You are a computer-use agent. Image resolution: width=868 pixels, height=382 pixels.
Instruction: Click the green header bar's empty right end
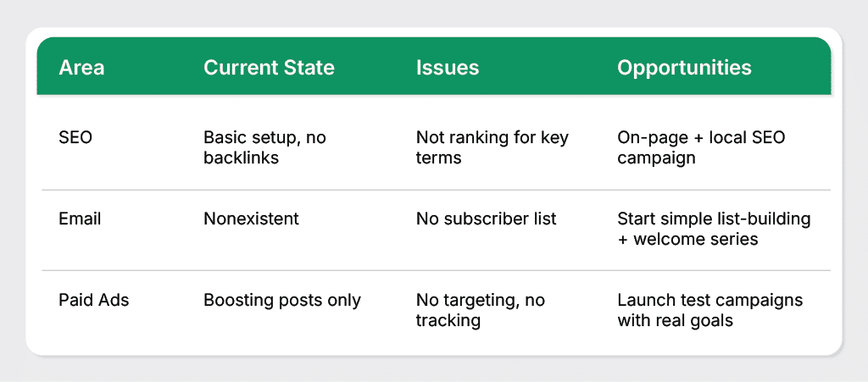click(797, 69)
